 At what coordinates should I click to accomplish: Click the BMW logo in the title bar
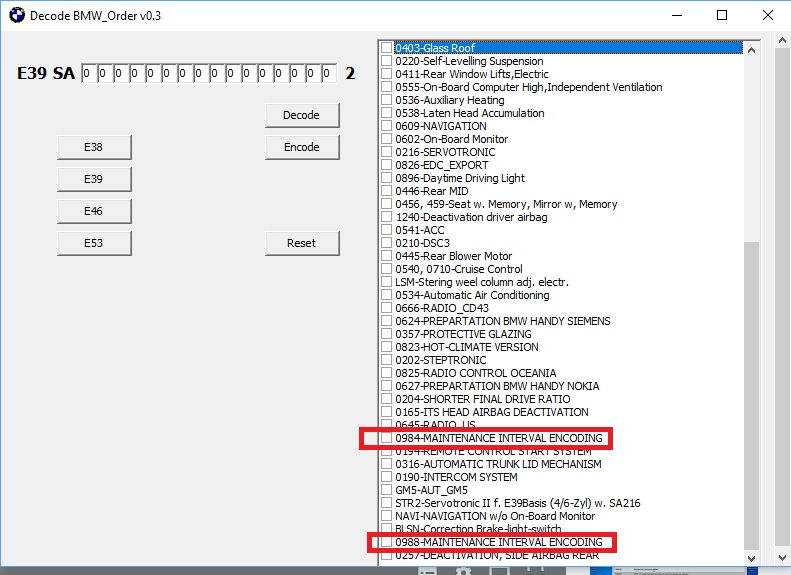pos(14,16)
